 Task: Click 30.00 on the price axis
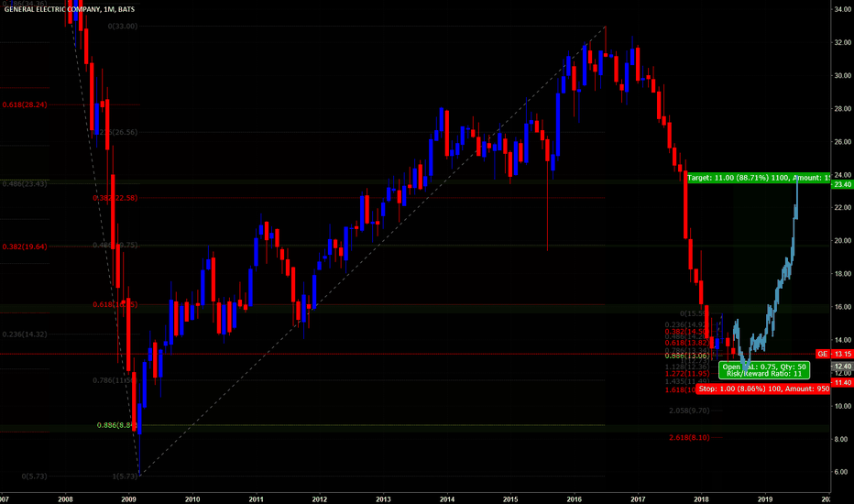coord(843,76)
